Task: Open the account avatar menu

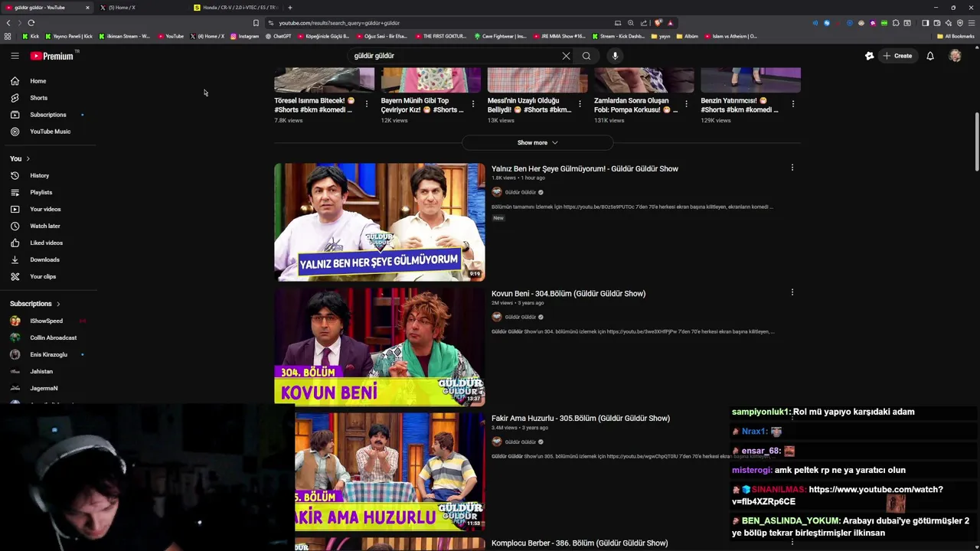Action: coord(955,56)
